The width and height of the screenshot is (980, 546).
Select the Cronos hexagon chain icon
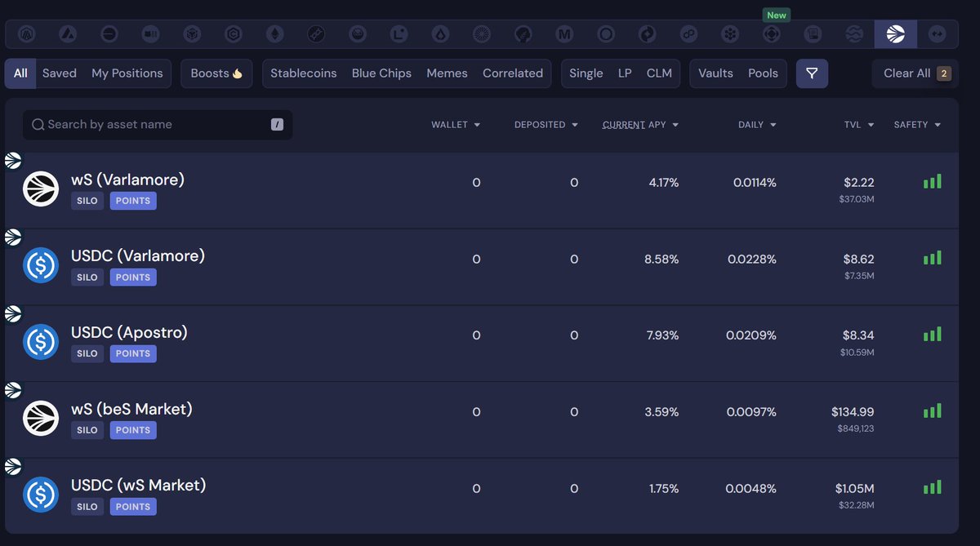[x=235, y=34]
